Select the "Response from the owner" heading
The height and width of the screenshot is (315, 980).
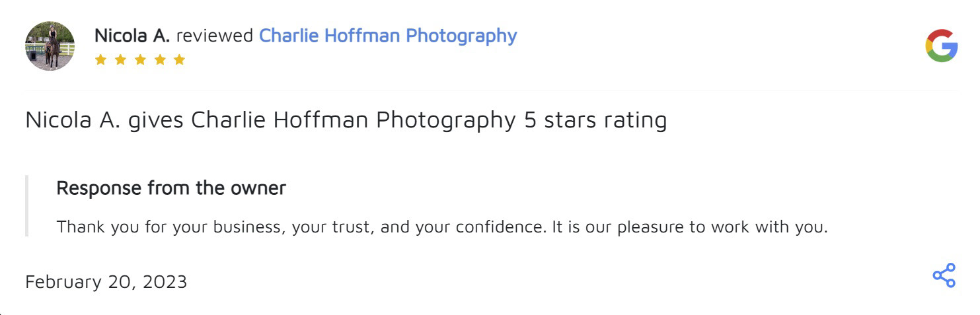click(x=170, y=188)
